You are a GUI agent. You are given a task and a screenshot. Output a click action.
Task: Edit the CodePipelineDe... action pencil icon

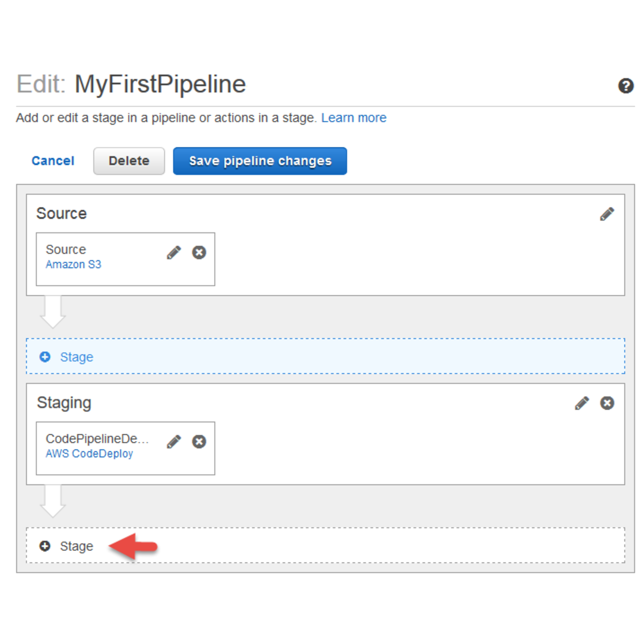click(174, 442)
